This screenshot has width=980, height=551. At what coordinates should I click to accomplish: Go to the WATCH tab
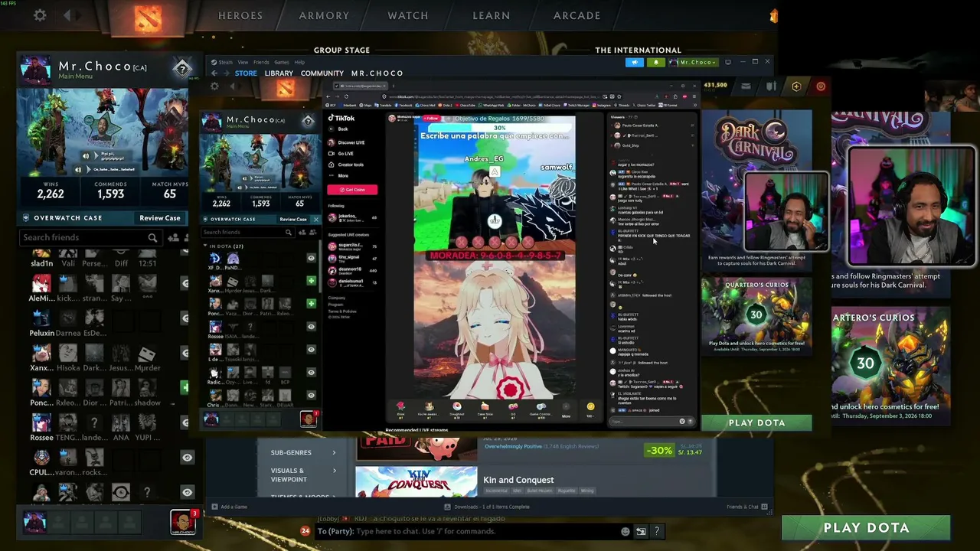pyautogui.click(x=408, y=15)
